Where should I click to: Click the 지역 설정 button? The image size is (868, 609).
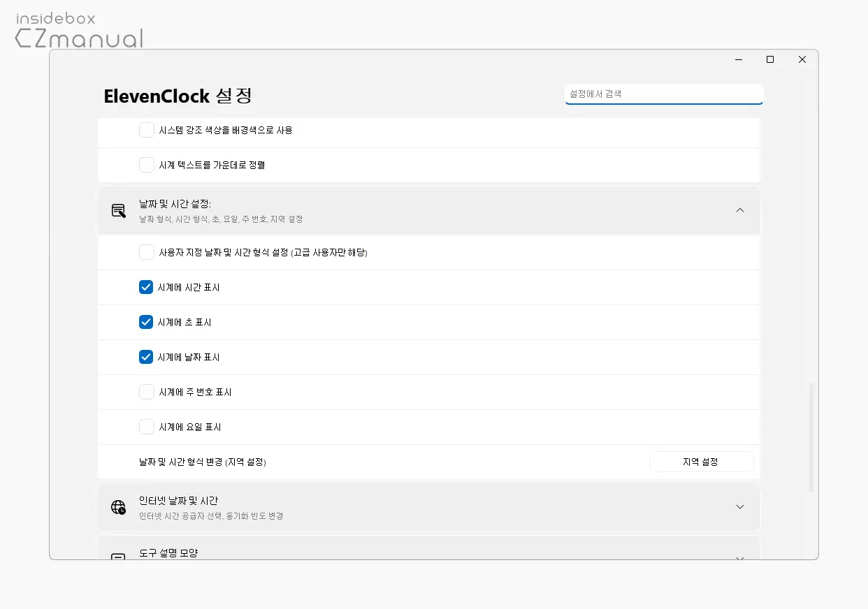[x=702, y=462]
